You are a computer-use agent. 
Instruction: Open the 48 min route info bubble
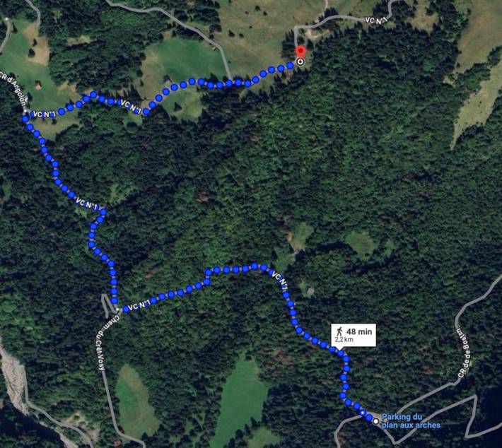(x=354, y=335)
